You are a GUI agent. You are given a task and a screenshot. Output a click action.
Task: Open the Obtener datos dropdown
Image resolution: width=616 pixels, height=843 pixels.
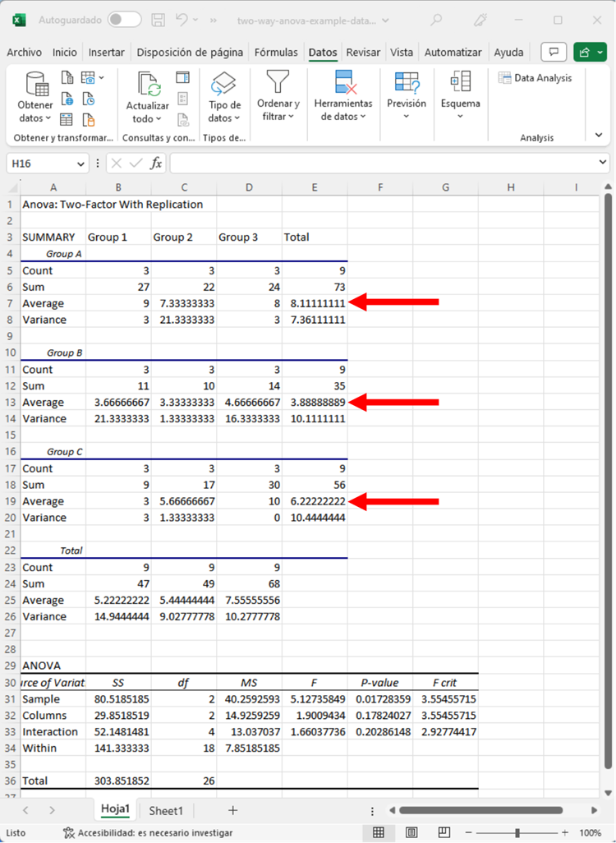pos(35,111)
